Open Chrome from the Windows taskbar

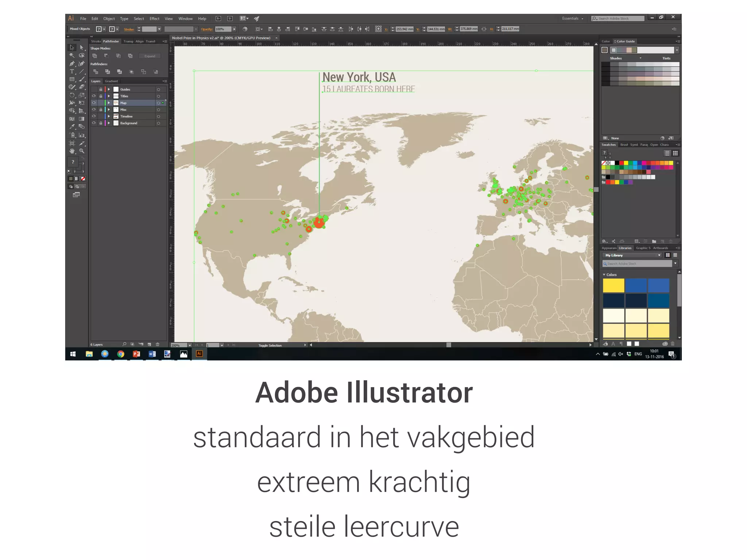click(120, 354)
